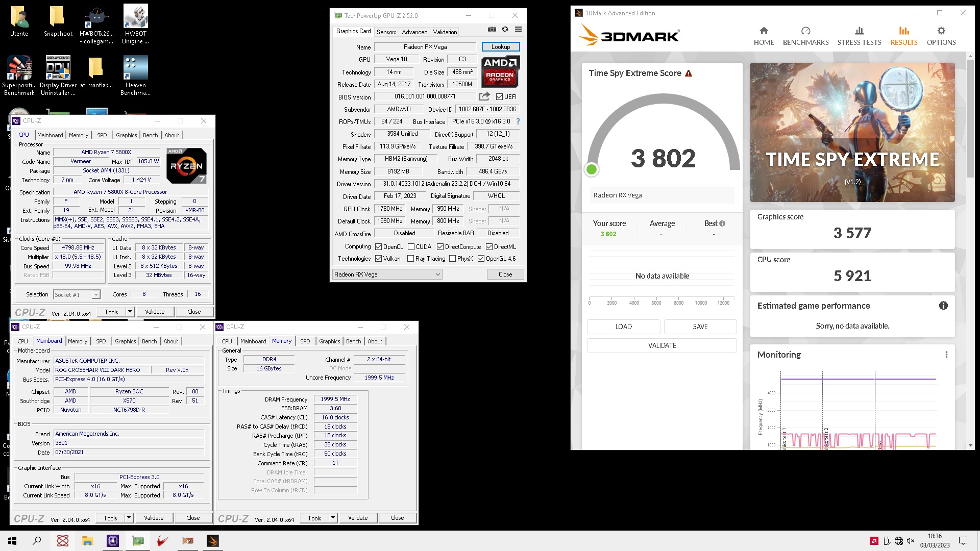Open 3DMark OPTIONS gear
980x551 pixels.
(941, 36)
